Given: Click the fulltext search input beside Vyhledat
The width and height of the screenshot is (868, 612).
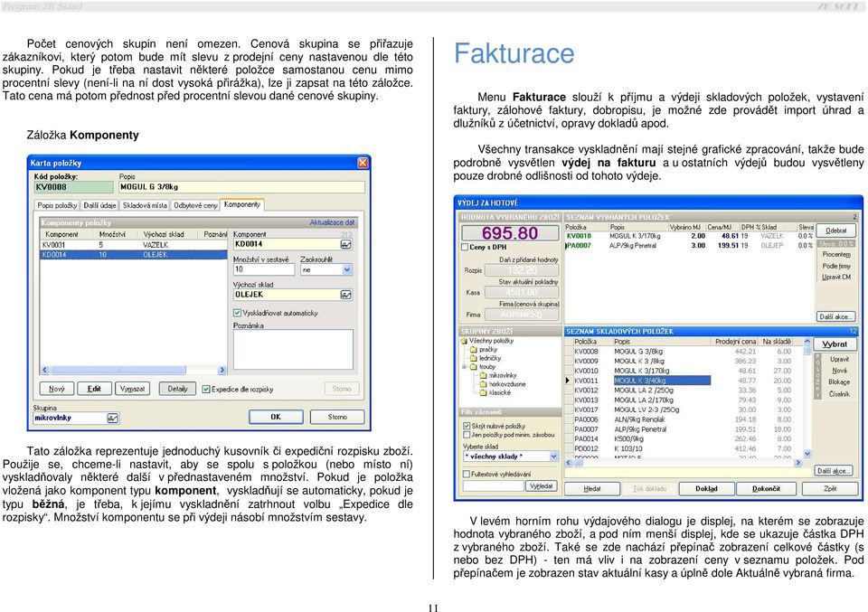Looking at the screenshot, I should (x=494, y=485).
